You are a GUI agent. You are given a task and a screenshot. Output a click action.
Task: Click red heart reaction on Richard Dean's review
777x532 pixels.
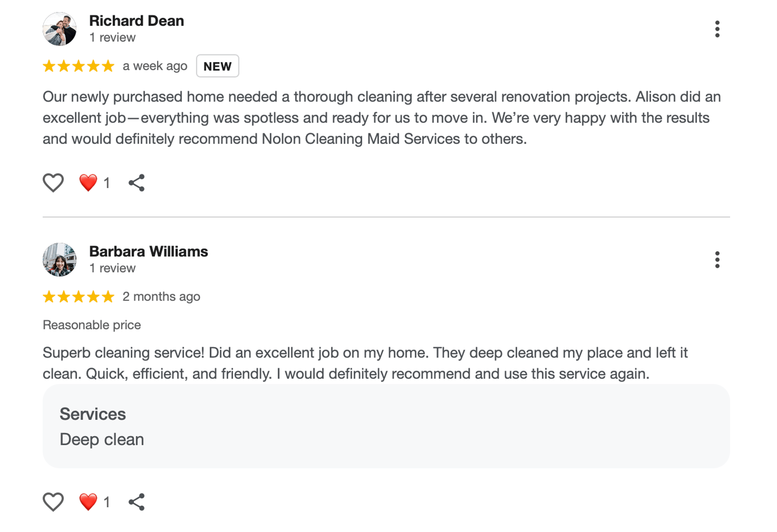click(x=88, y=183)
